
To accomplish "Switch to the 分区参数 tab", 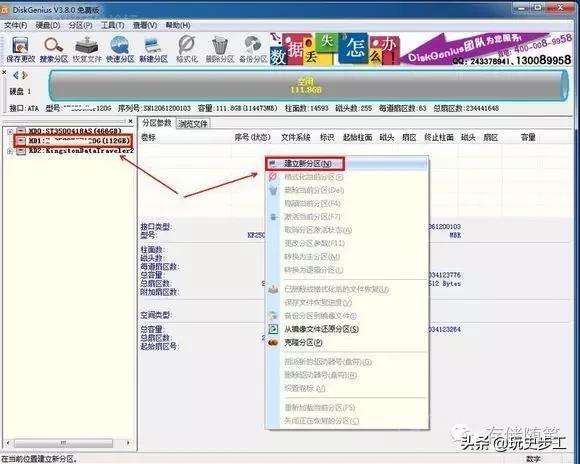I will pos(157,123).
